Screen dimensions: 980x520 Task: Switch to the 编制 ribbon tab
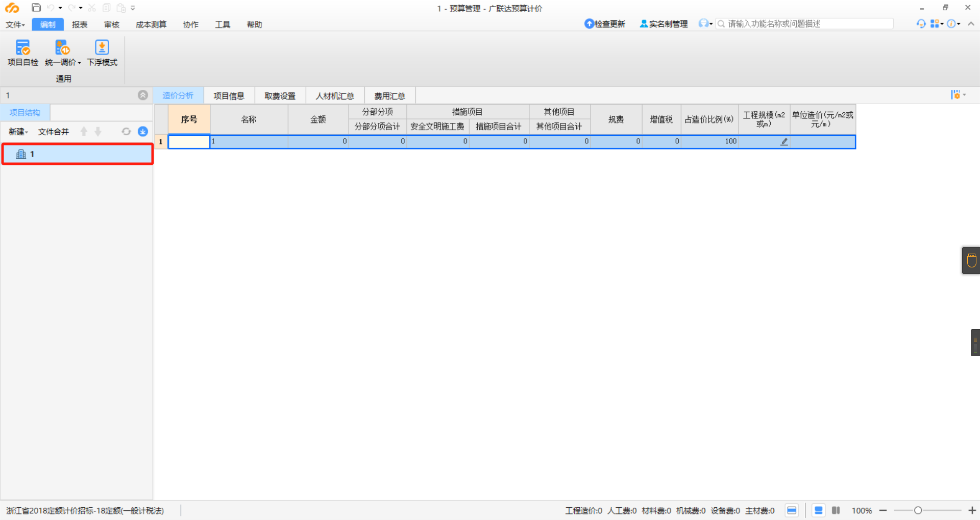coord(47,24)
